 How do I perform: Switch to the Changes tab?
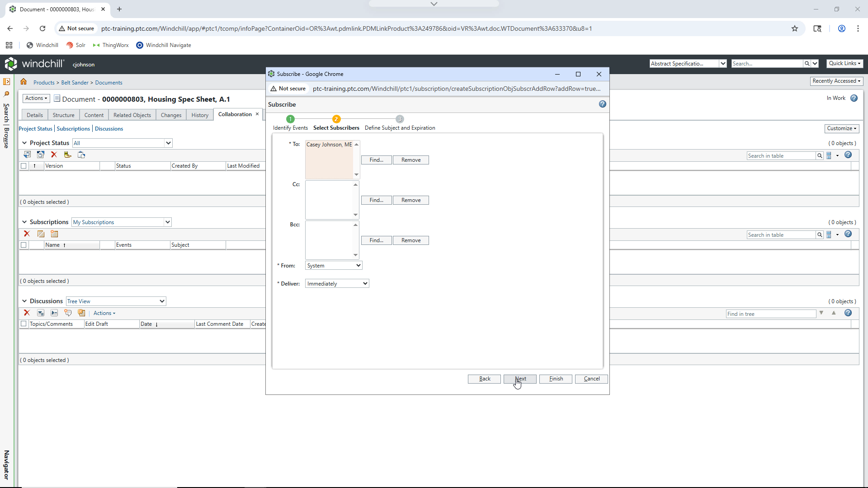click(x=171, y=115)
